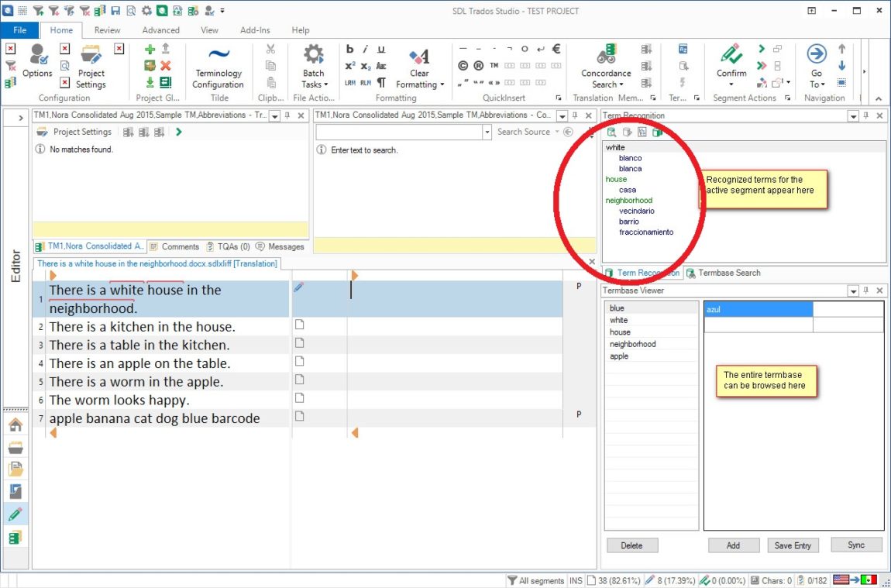Toggle the paragraph mark ¶ display
This screenshot has width=891, height=588.
coord(381,83)
